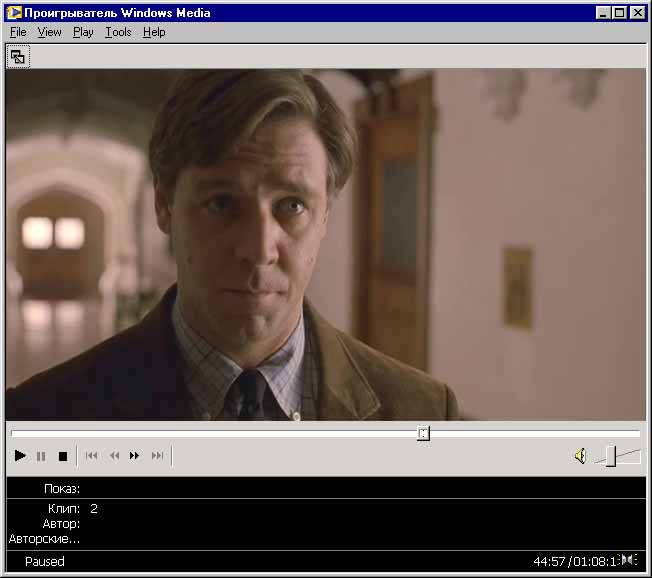Viewport: 652px width, 578px height.
Task: Click the 'Paused' status text
Action: pos(44,562)
